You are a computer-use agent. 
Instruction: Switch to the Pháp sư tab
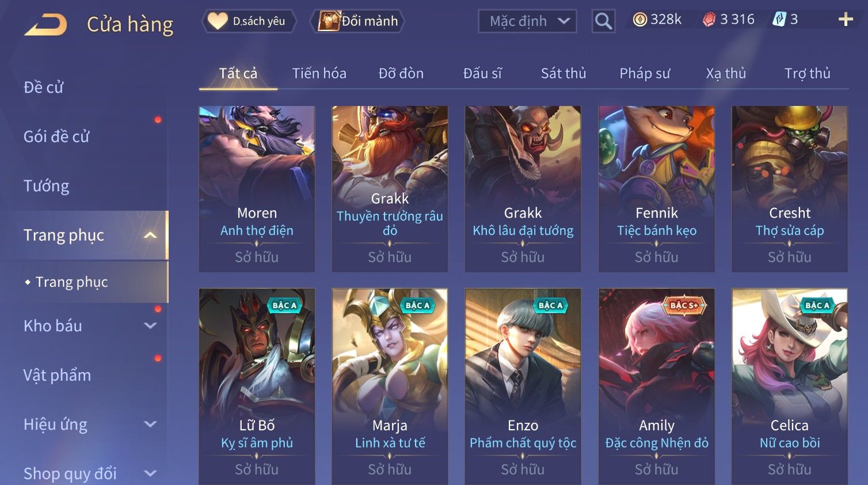[645, 73]
